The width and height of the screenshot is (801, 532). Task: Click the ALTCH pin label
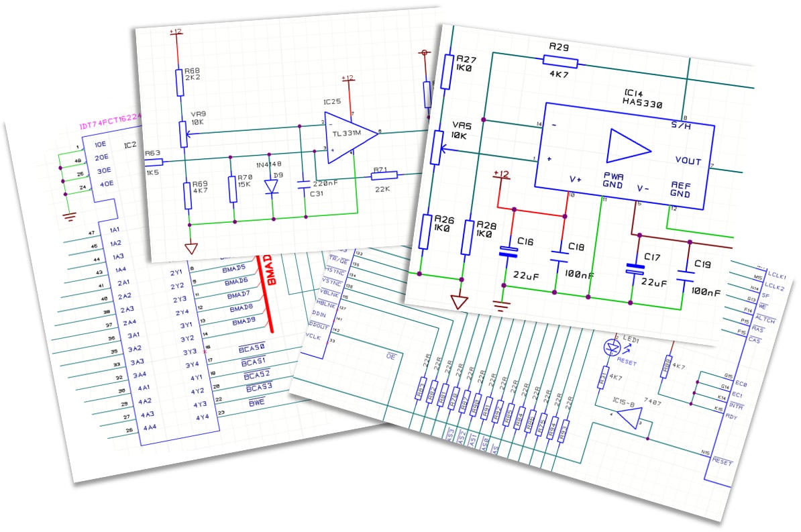(765, 319)
